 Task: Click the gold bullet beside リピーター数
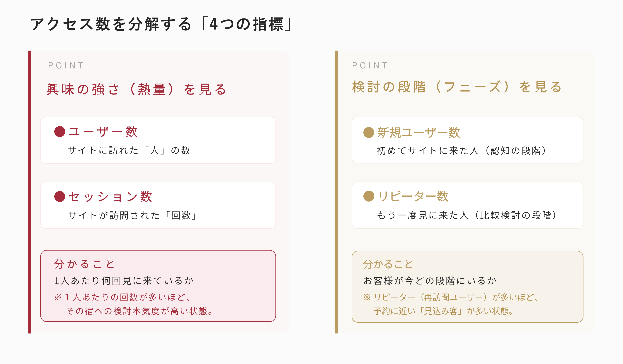[369, 196]
